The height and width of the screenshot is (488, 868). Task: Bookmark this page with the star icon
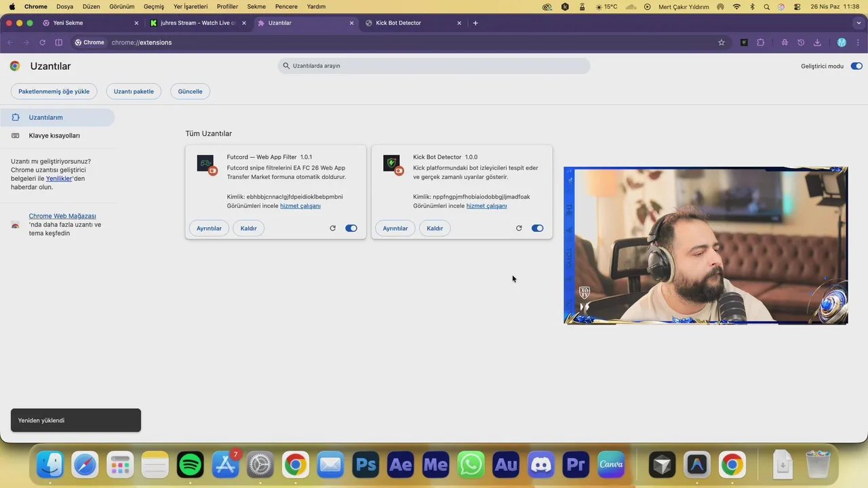722,42
